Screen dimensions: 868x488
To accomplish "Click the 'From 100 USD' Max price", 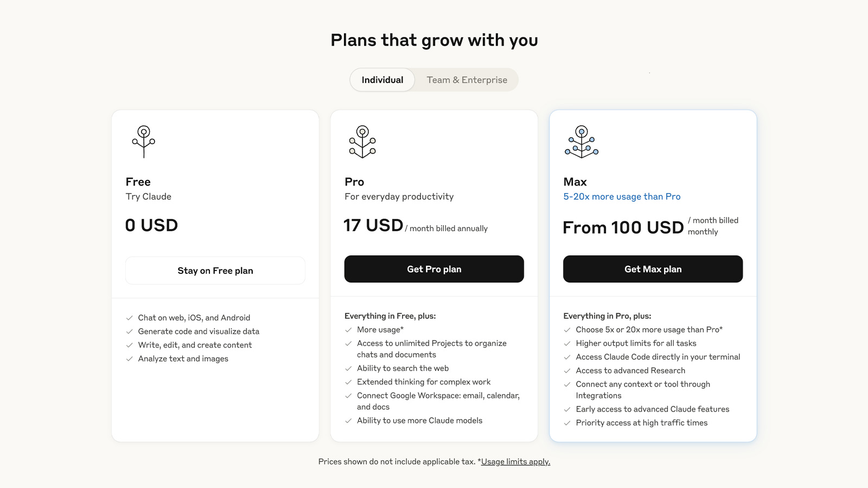I will 623,227.
